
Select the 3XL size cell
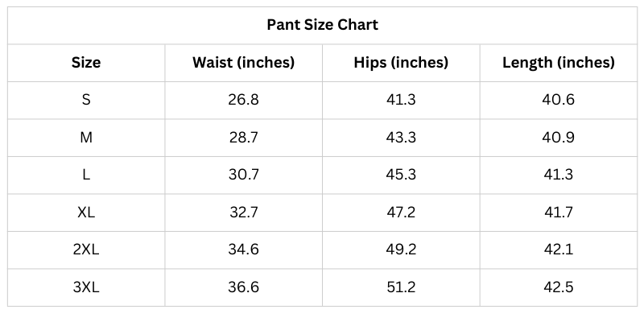click(86, 287)
